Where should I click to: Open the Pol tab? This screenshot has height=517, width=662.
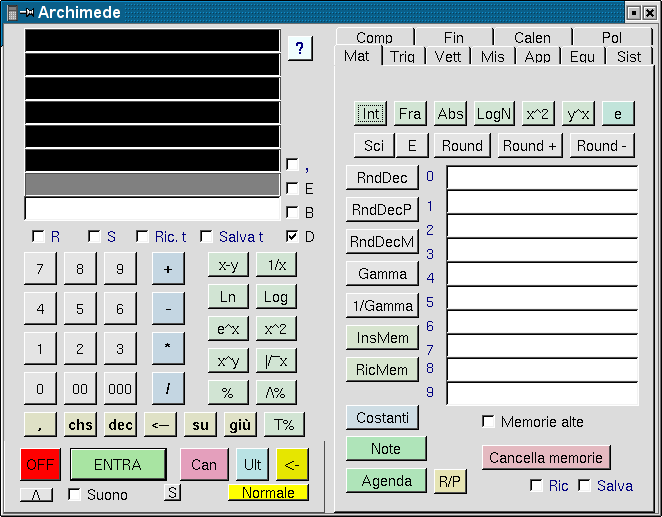(612, 37)
